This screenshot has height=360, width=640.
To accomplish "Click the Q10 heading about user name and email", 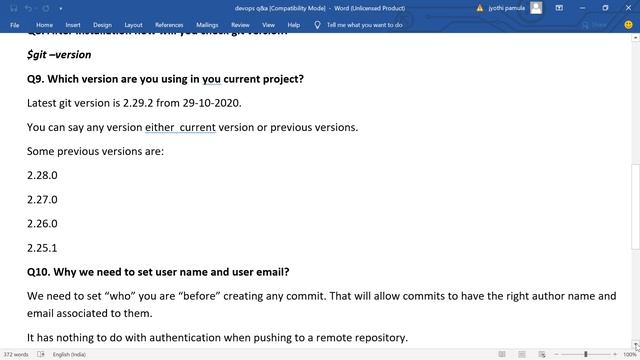I will pyautogui.click(x=158, y=272).
